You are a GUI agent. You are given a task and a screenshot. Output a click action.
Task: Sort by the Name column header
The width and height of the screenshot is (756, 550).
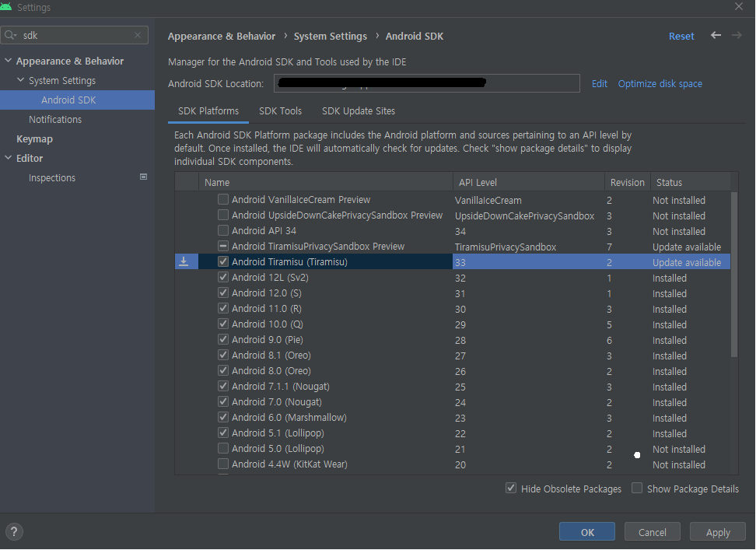point(325,182)
